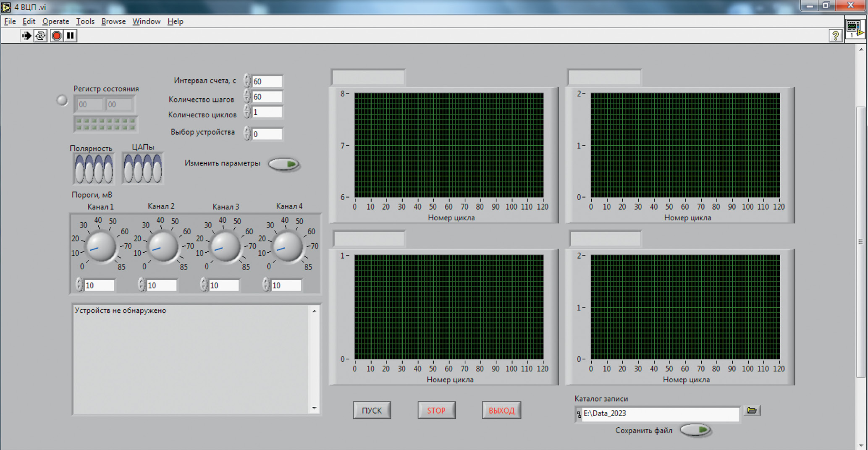Toggle the Изменить параметры switch
Image resolution: width=868 pixels, height=450 pixels.
point(284,164)
